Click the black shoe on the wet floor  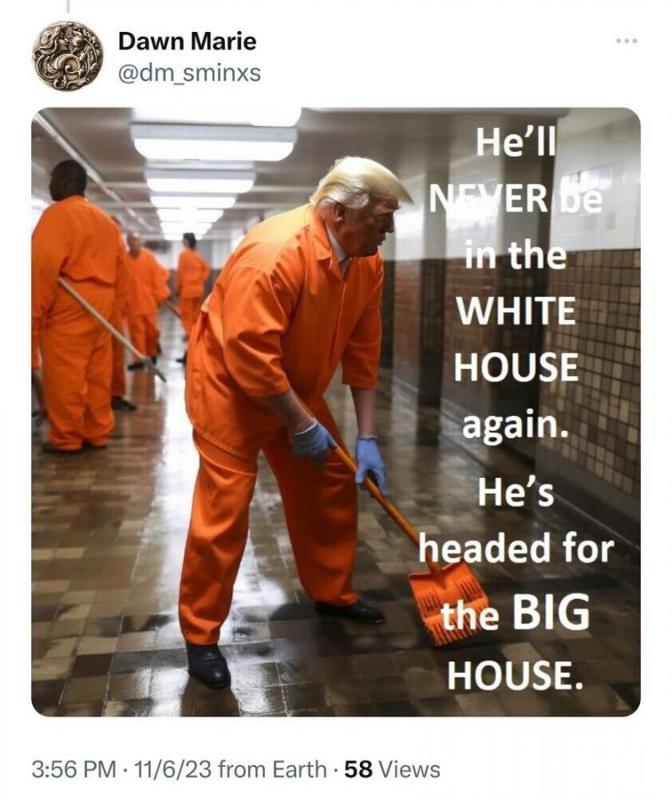208,664
